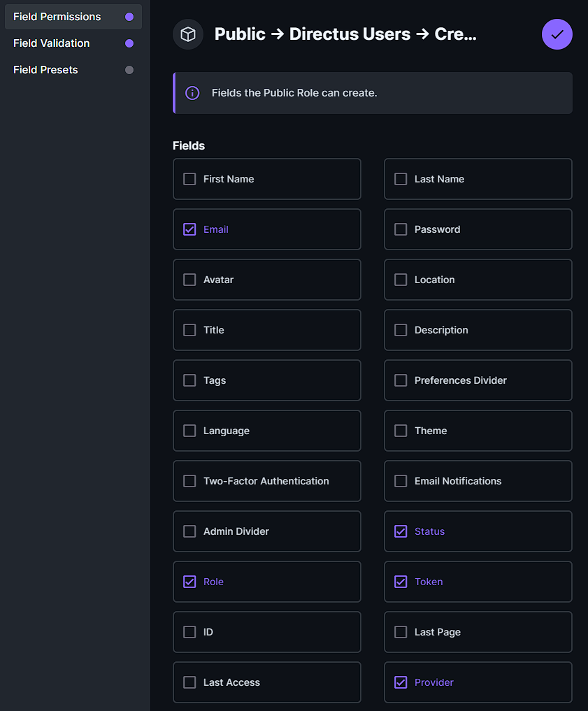The image size is (588, 711).
Task: Tick the Email Notifications checkbox
Action: tap(401, 481)
